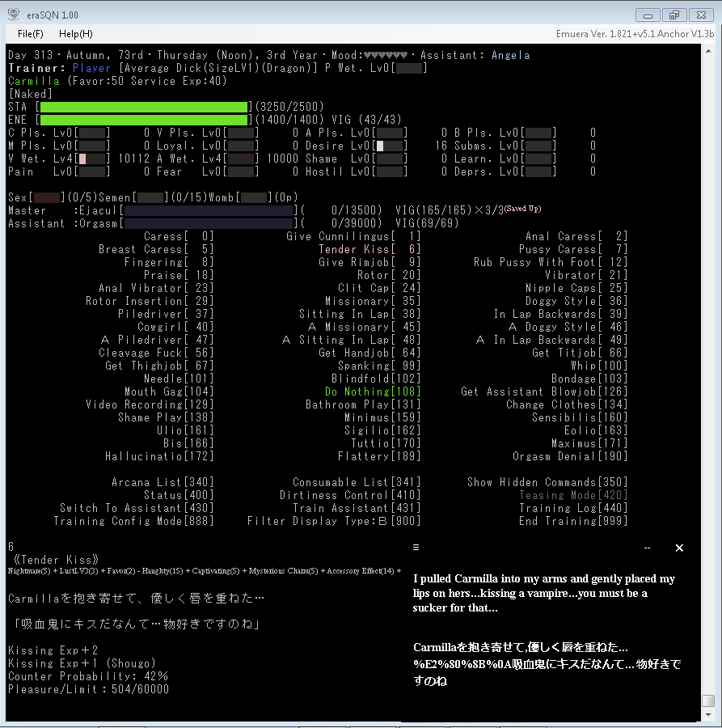Switch Filter Display Type[900]
The width and height of the screenshot is (722, 728).
click(x=333, y=521)
